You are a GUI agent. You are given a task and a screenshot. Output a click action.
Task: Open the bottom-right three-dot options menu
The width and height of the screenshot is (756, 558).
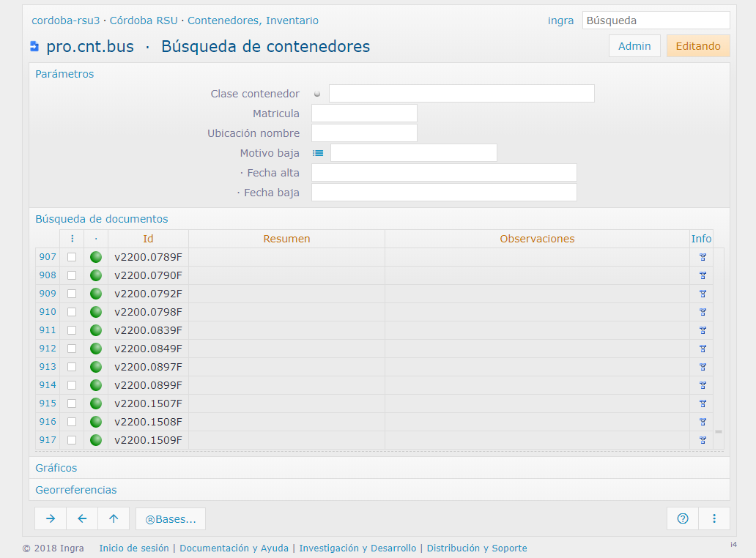[714, 518]
